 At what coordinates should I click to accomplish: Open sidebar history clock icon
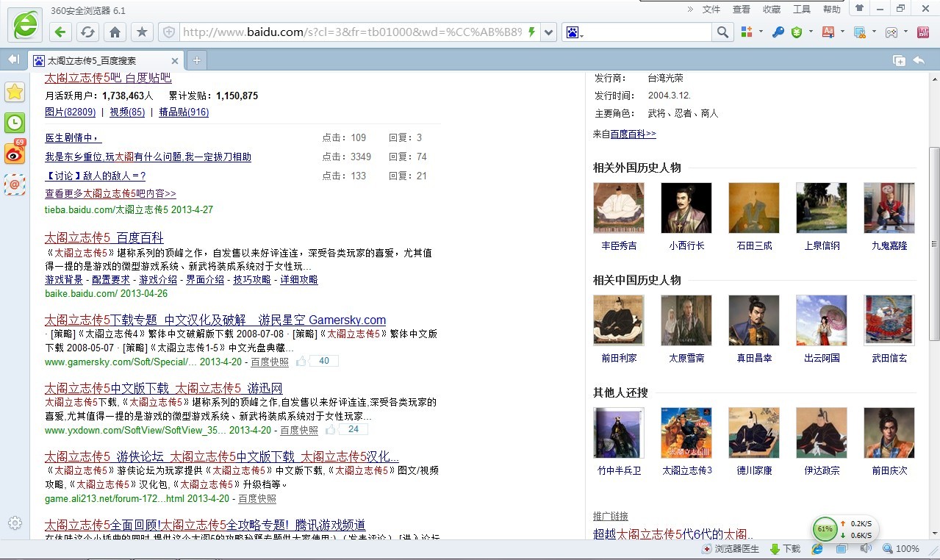pos(15,123)
